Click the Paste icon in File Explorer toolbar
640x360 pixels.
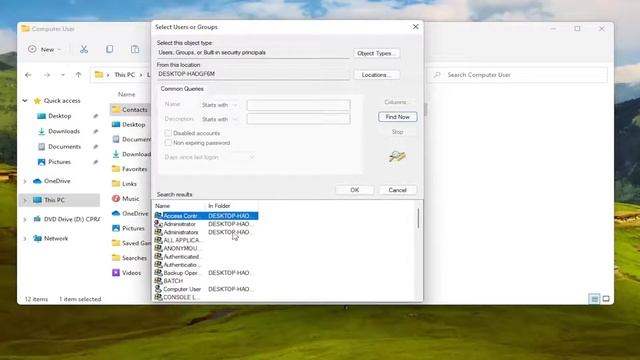click(x=135, y=49)
